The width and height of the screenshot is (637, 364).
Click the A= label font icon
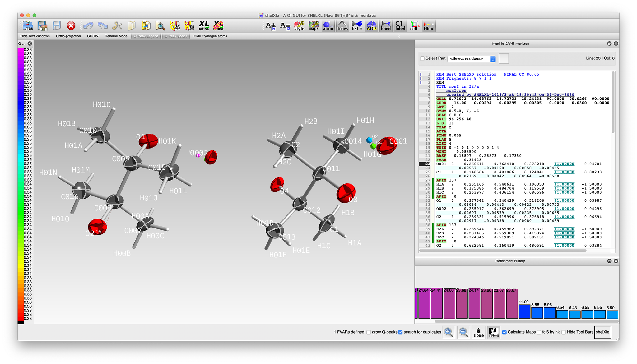tap(285, 26)
